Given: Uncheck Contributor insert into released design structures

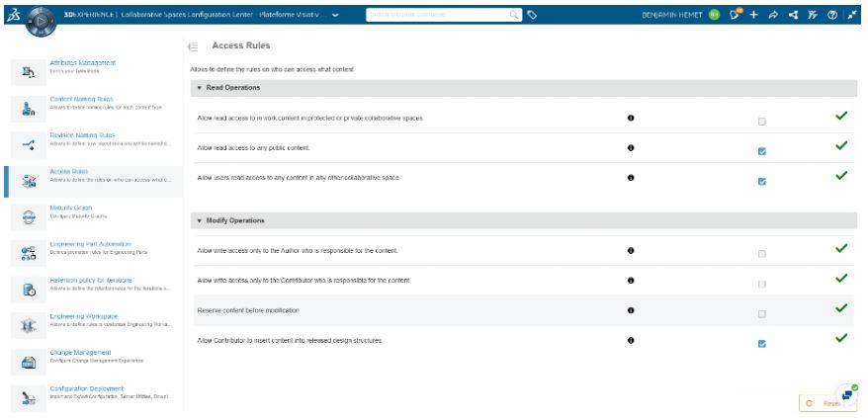Looking at the screenshot, I should click(761, 343).
